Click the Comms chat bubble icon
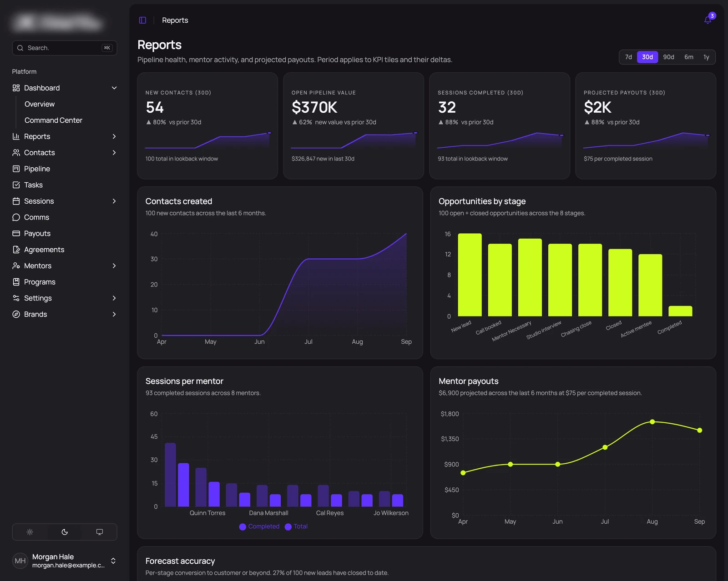Viewport: 728px width, 581px height. click(16, 217)
